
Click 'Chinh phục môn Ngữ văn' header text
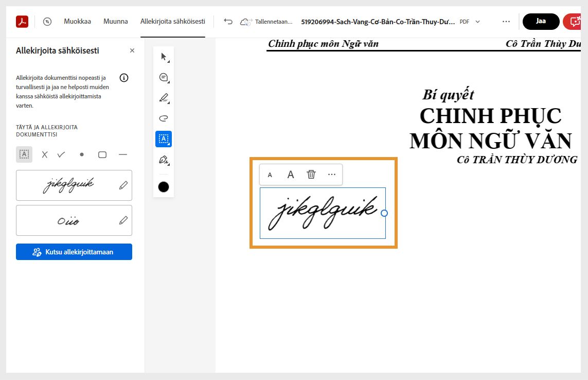coord(323,44)
